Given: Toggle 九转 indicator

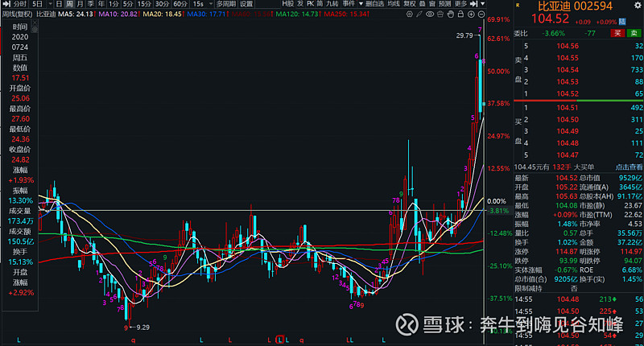Looking at the screenshot, I should click(332, 4).
